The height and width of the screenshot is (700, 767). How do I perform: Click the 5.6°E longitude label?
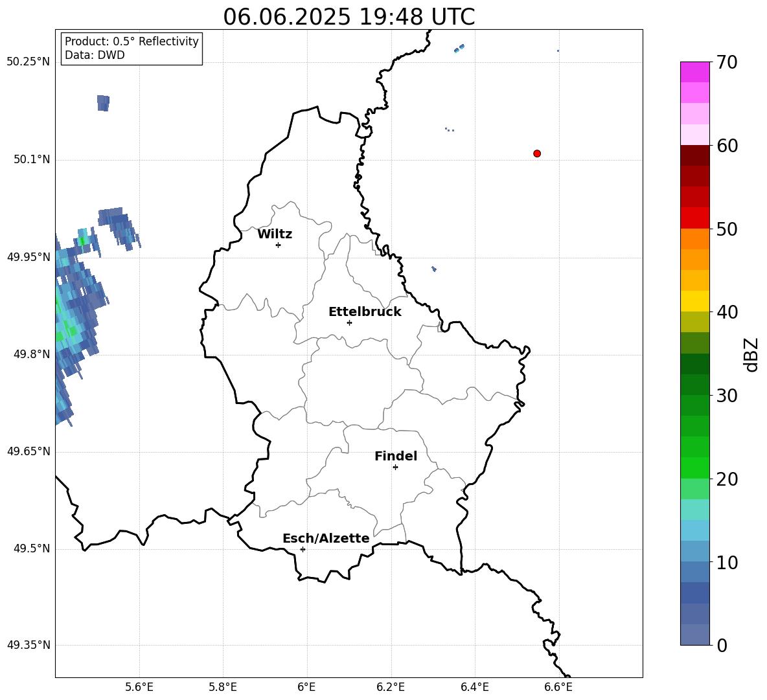click(x=139, y=687)
